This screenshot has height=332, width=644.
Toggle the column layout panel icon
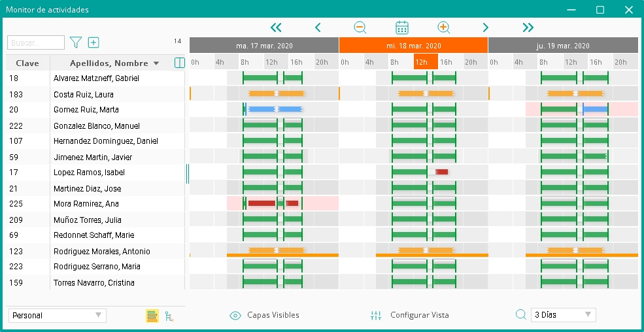pos(180,63)
